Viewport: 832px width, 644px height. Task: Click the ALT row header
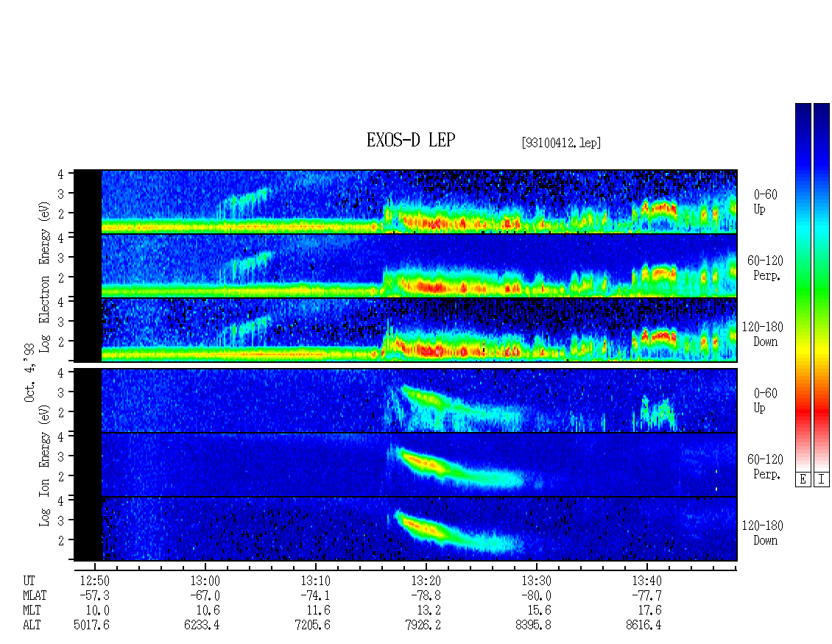[x=32, y=626]
